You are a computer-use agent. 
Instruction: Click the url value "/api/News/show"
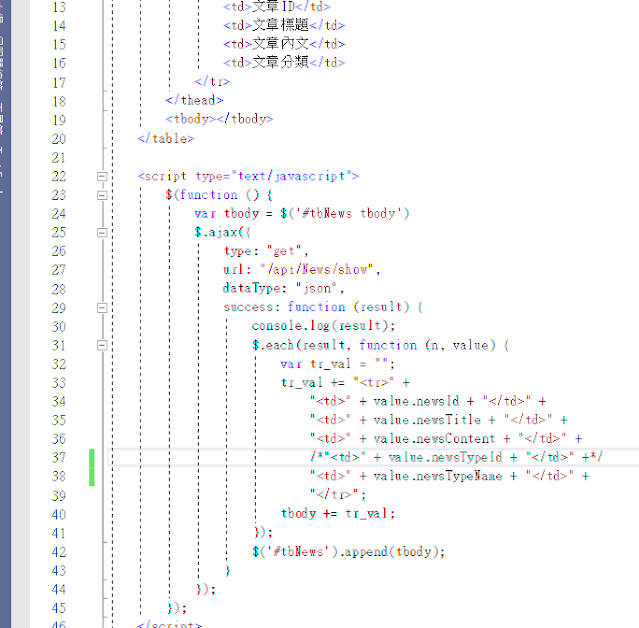[x=317, y=270]
